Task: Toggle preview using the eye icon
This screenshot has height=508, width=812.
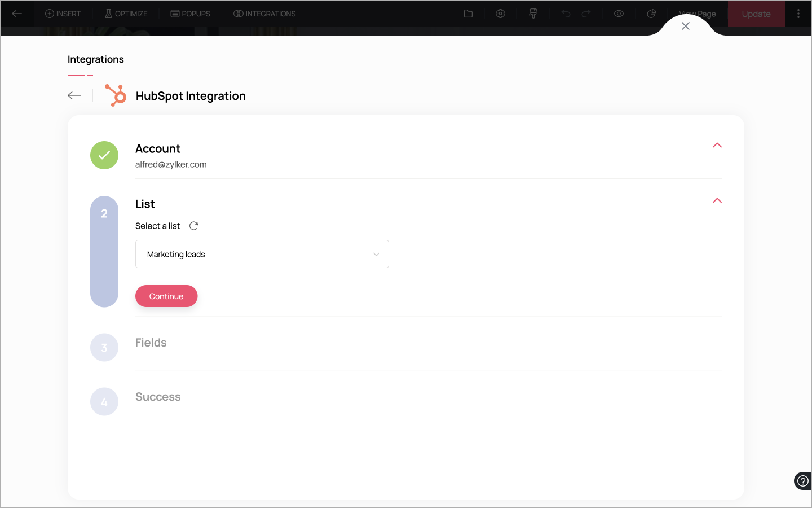Action: (x=619, y=14)
